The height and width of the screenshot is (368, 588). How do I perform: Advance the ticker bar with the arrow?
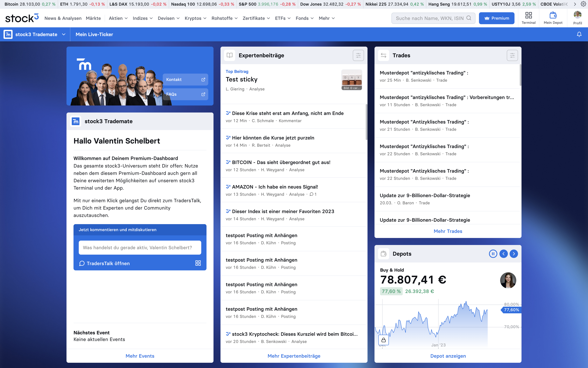[575, 4]
